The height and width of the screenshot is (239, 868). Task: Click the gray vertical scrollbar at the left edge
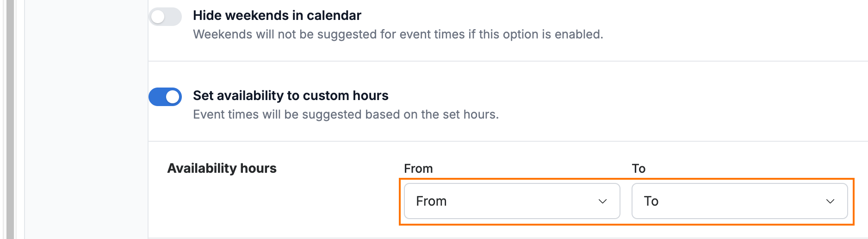click(x=10, y=119)
